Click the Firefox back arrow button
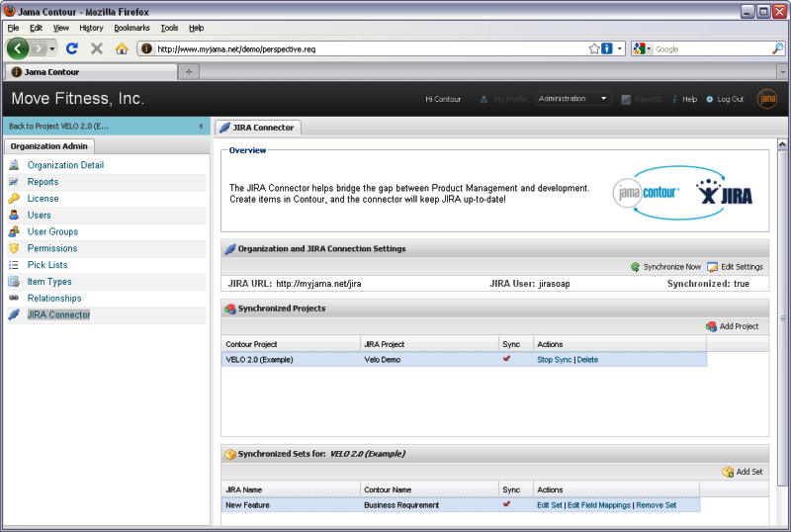Image resolution: width=791 pixels, height=532 pixels. point(18,48)
